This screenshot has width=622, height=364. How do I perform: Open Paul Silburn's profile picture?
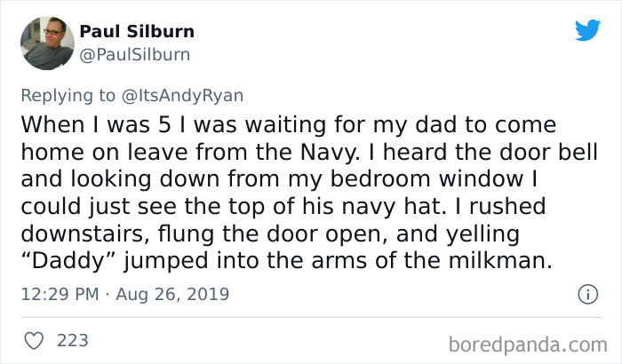pyautogui.click(x=46, y=42)
